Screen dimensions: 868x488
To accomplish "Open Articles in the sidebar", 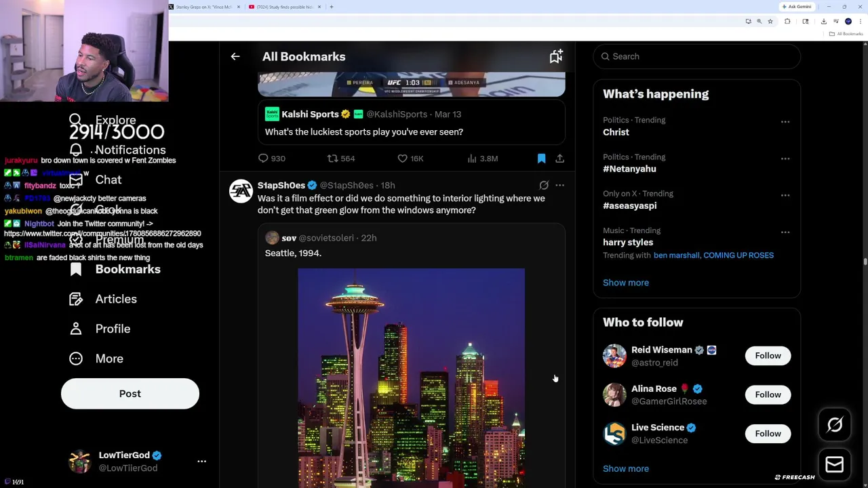I will pos(102,299).
